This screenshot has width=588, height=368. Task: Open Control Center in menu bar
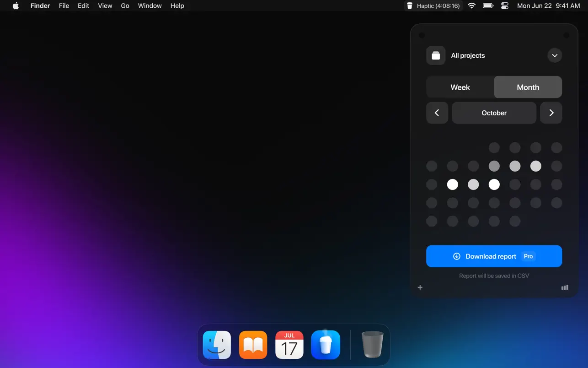click(x=505, y=6)
